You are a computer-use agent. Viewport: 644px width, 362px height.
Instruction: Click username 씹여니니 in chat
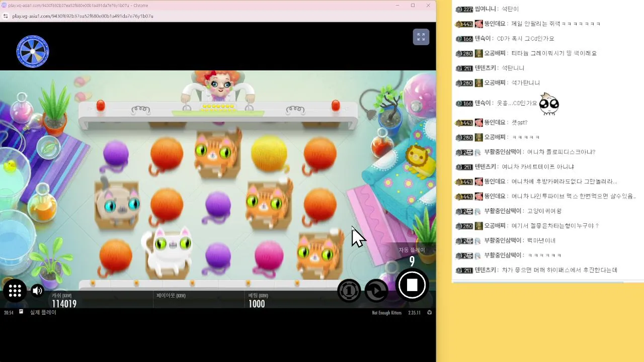click(486, 9)
